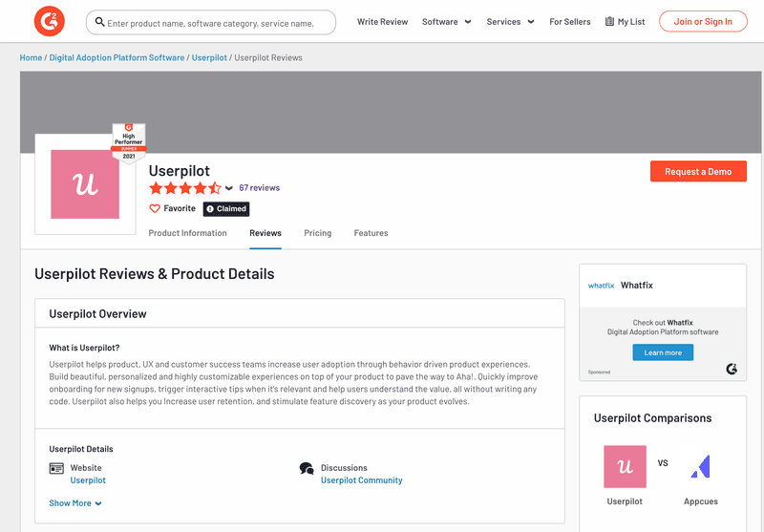Switch to the Pricing tab
This screenshot has width=764, height=532.
click(317, 233)
